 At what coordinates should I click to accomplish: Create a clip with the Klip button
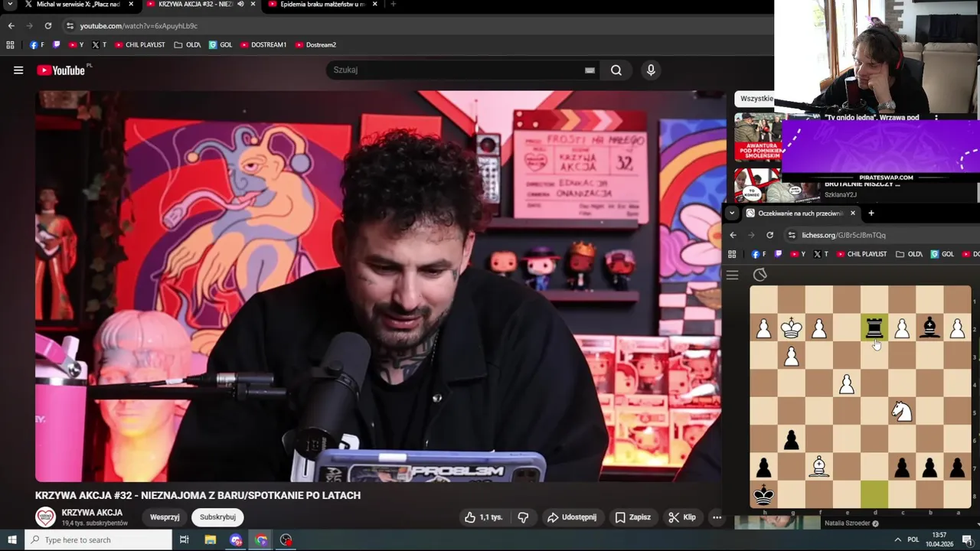click(682, 517)
